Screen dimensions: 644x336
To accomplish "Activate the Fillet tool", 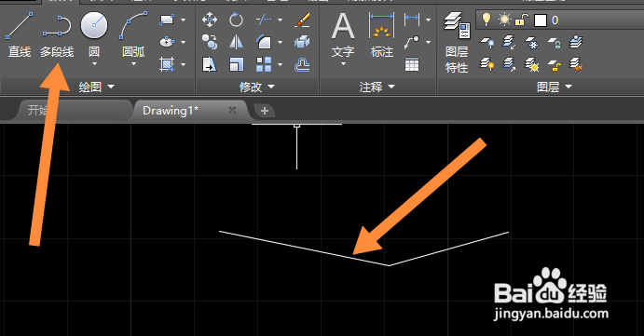I will pyautogui.click(x=264, y=42).
